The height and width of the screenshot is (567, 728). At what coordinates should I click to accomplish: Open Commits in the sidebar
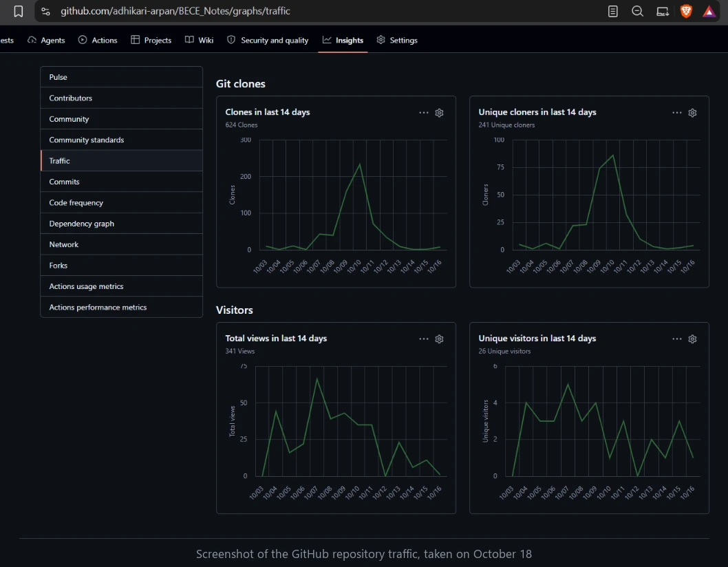122,182
